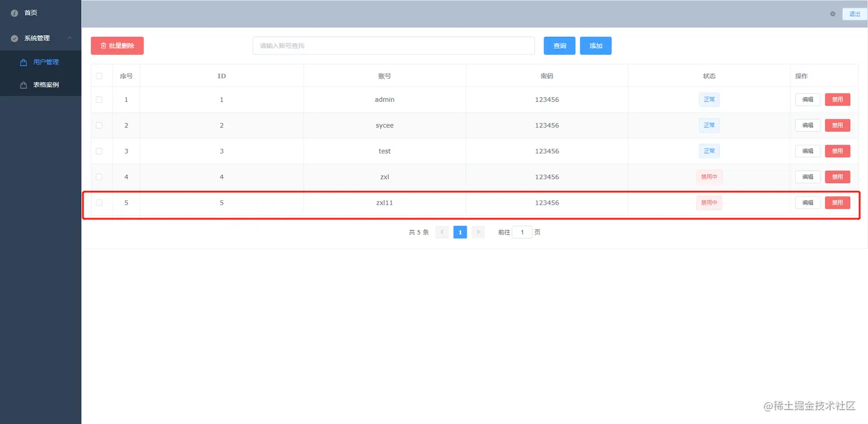Screen dimensions: 868x424
Task: Check the checkbox for test row
Action: 99,151
